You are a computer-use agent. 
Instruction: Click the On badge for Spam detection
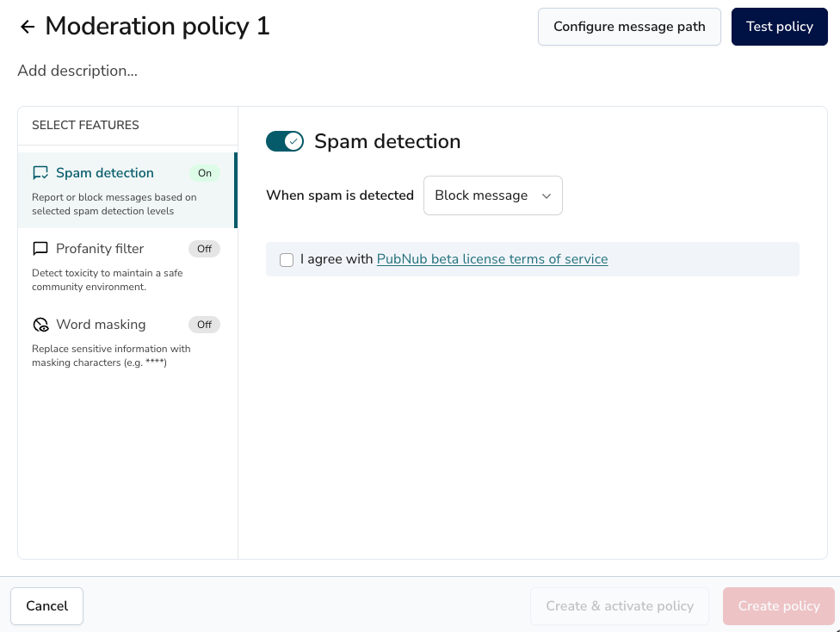pyautogui.click(x=205, y=173)
